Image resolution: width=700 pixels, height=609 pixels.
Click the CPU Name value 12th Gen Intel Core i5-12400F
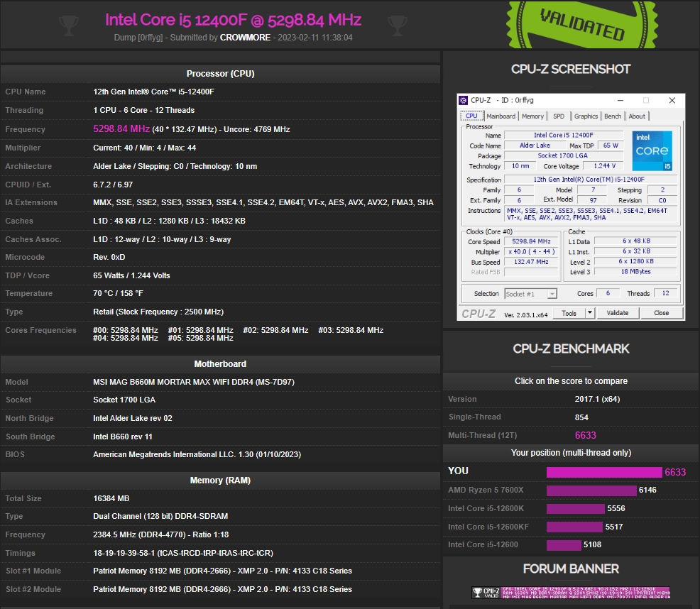[x=153, y=92]
